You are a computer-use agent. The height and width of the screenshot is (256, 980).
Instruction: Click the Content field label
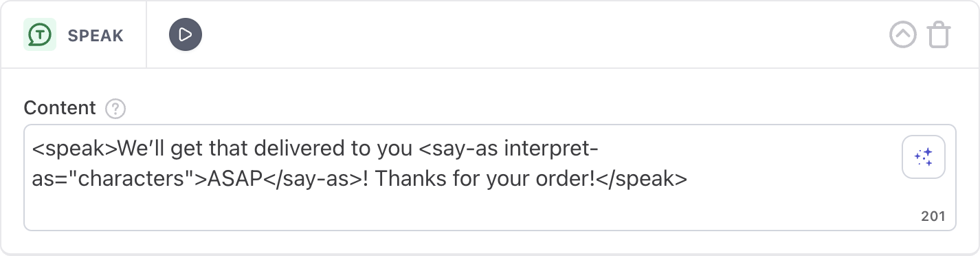coord(60,108)
